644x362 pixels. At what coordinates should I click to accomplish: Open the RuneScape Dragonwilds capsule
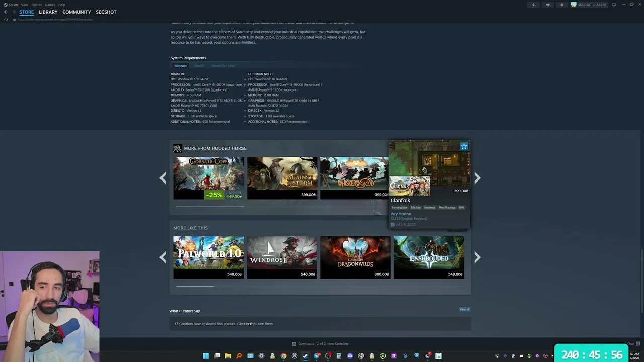click(355, 257)
